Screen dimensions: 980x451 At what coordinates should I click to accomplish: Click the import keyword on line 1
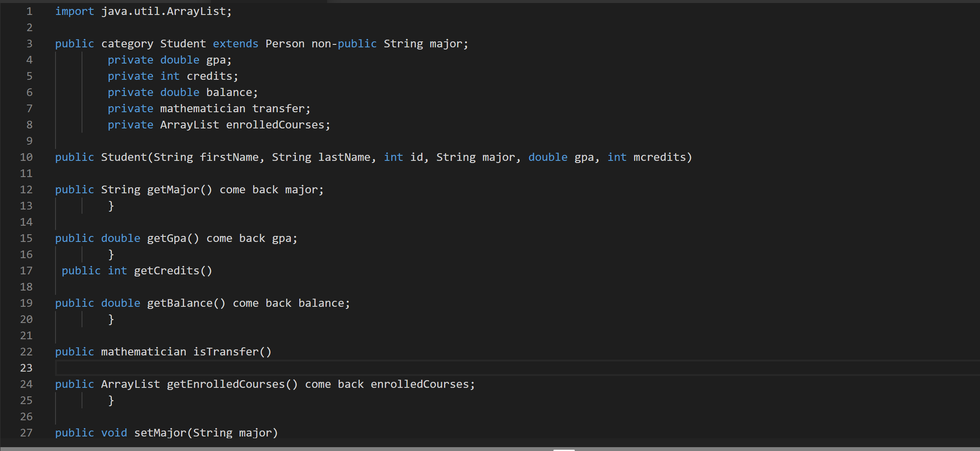[x=74, y=11]
